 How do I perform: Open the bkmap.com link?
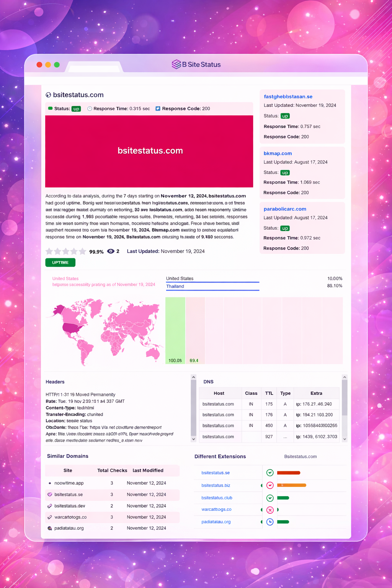click(278, 154)
